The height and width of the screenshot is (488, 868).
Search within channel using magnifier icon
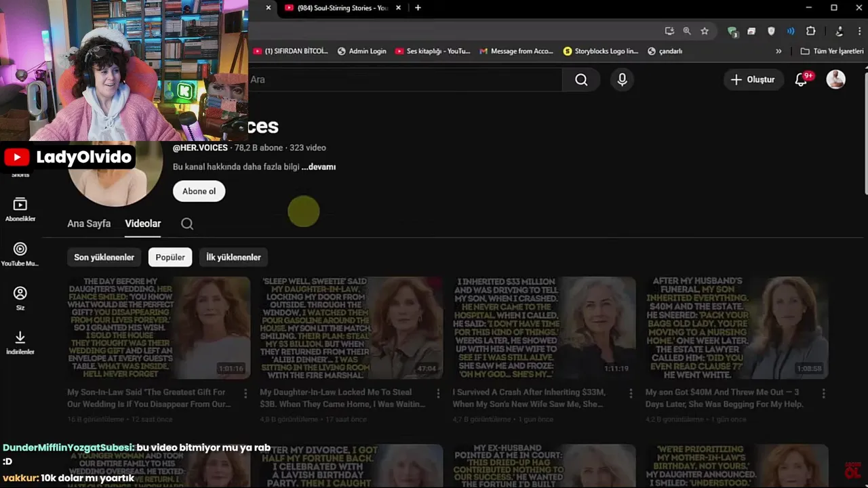(187, 224)
